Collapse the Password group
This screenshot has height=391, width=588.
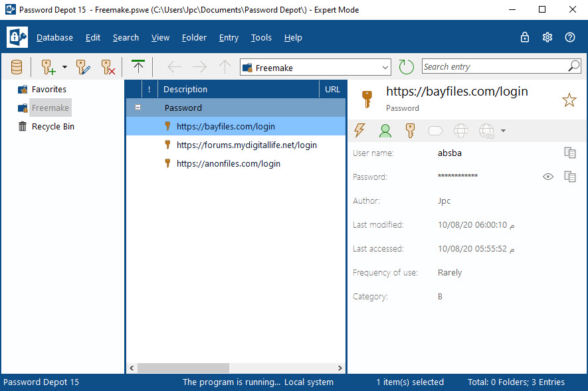click(x=138, y=108)
